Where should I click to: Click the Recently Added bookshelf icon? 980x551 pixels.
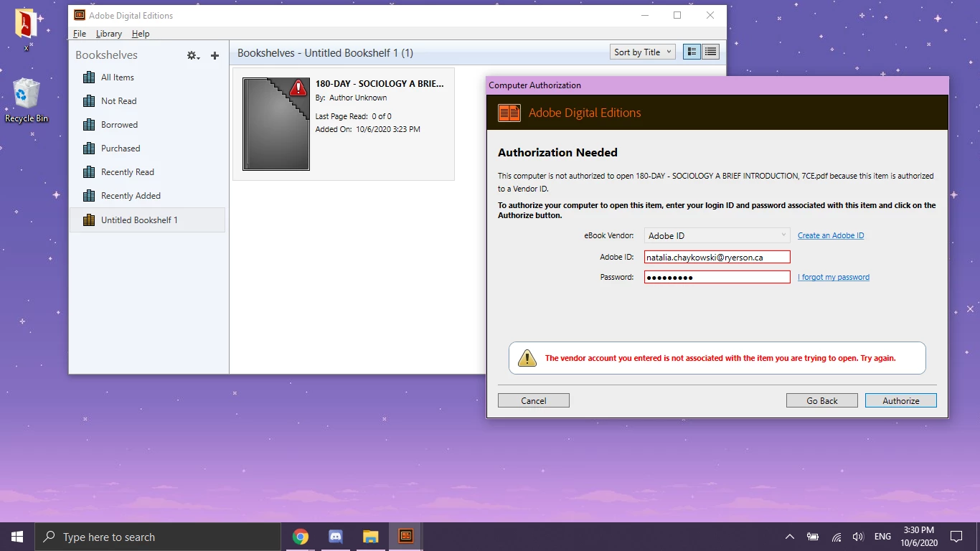pyautogui.click(x=89, y=196)
